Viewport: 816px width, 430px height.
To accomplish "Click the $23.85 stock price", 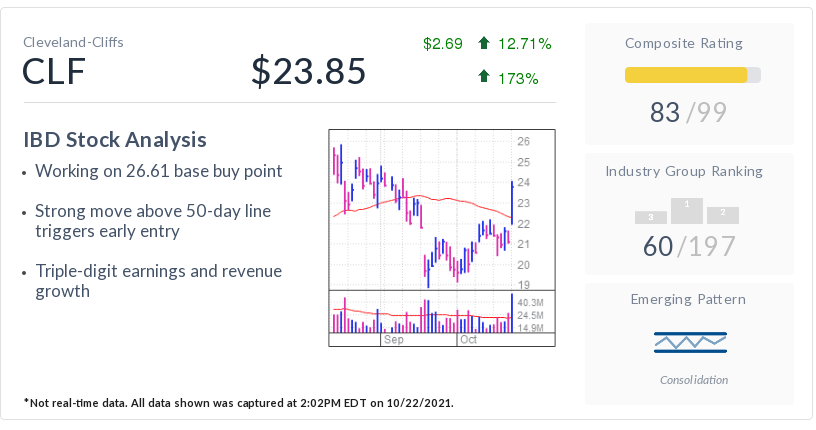I will point(308,72).
